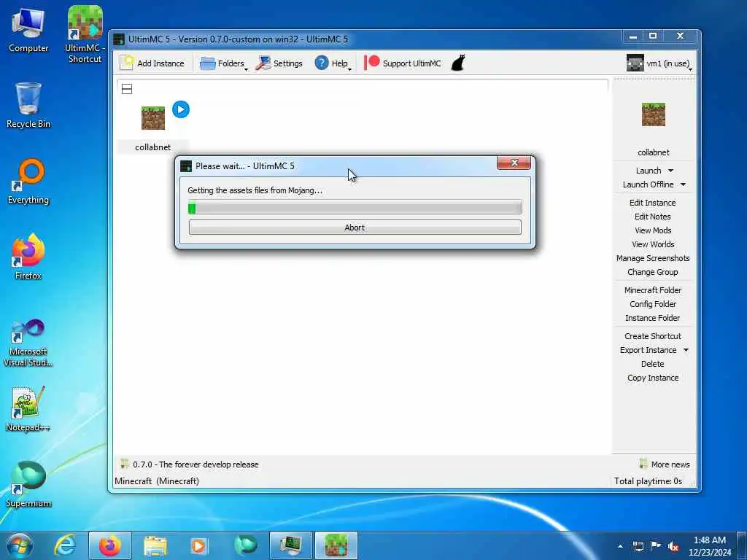Collapse the instance group toggle

point(127,89)
